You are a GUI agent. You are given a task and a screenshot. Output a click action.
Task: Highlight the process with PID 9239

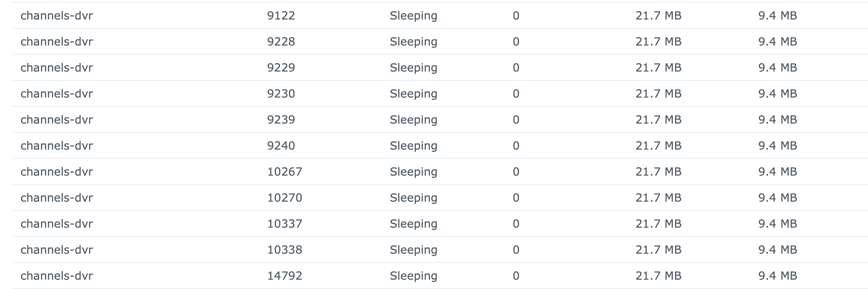(281, 120)
